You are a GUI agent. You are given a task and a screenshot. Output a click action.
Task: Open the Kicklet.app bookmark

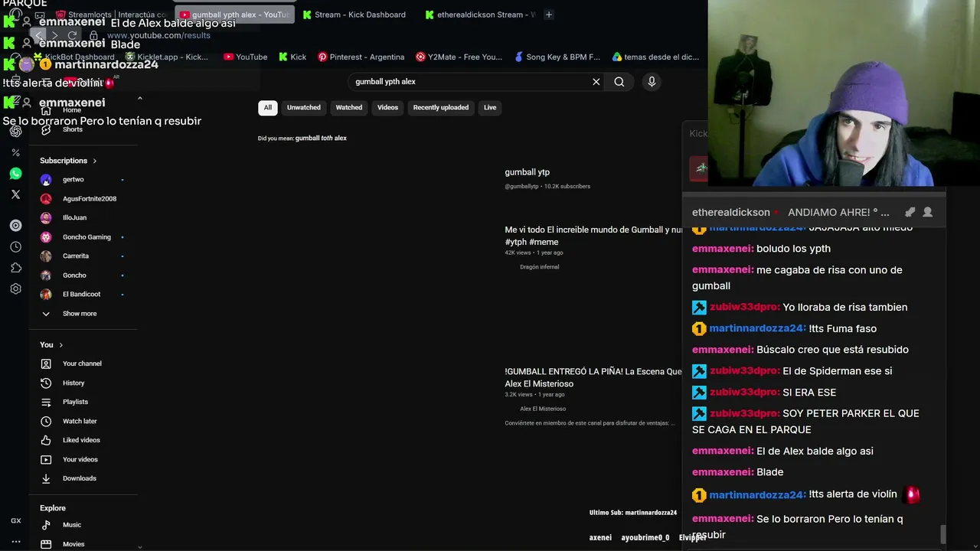(x=166, y=57)
